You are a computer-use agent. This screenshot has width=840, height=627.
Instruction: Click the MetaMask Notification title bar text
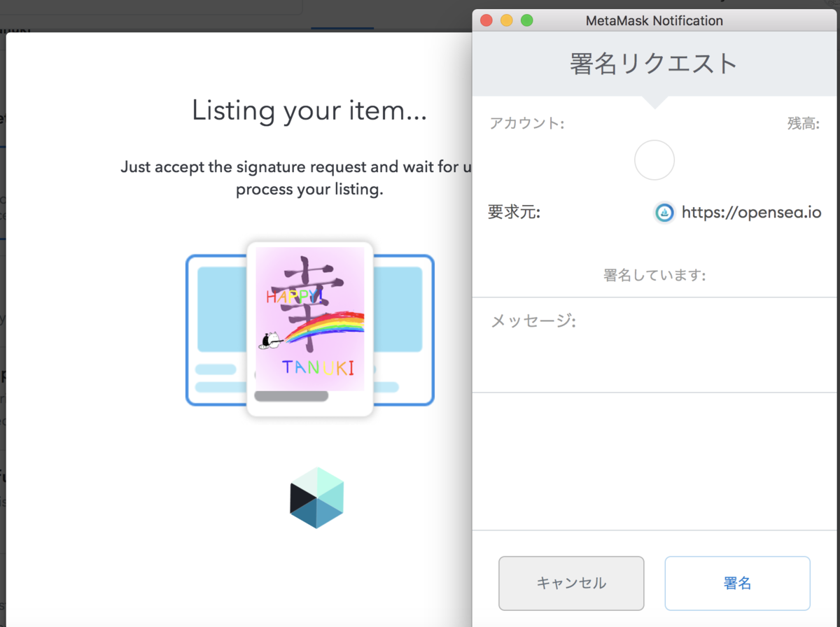tap(654, 20)
